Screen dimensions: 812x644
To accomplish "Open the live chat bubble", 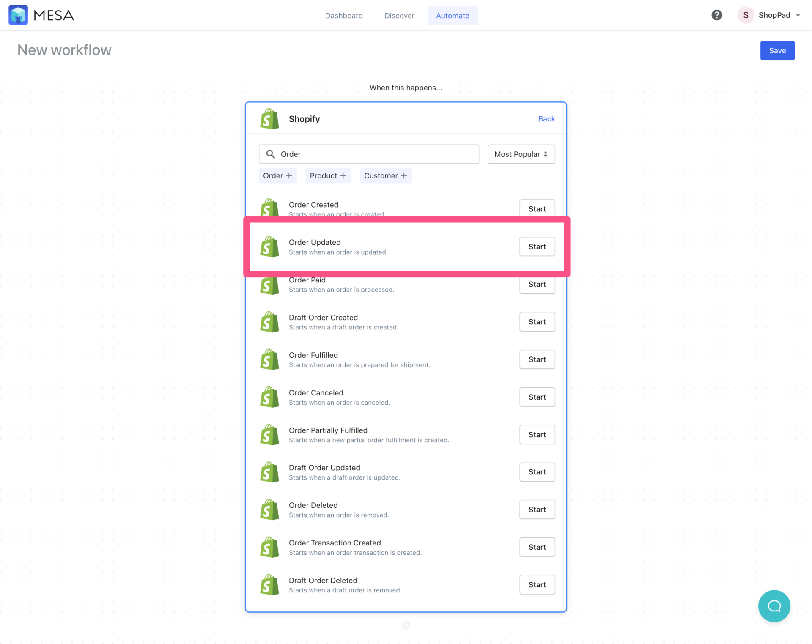I will point(774,606).
